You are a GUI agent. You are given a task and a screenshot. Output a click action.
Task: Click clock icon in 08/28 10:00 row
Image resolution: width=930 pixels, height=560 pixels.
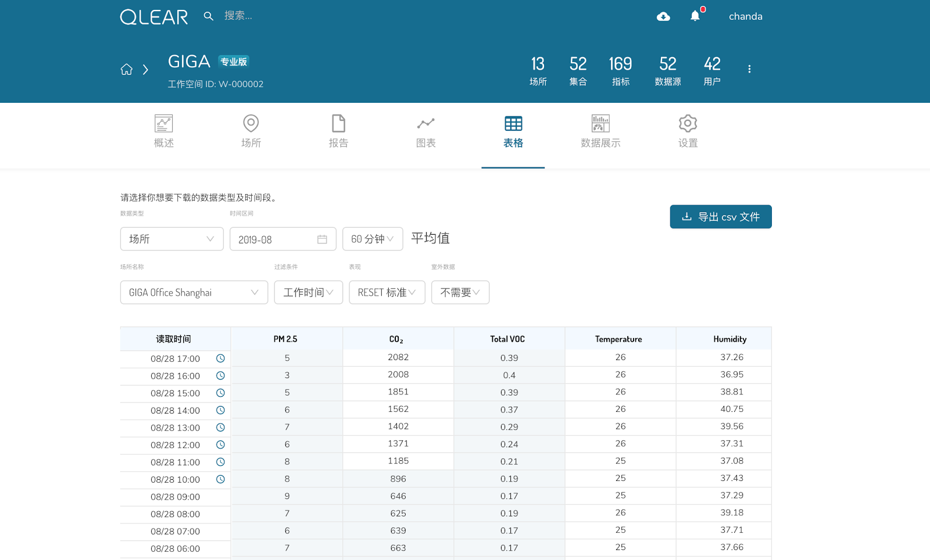pos(220,479)
